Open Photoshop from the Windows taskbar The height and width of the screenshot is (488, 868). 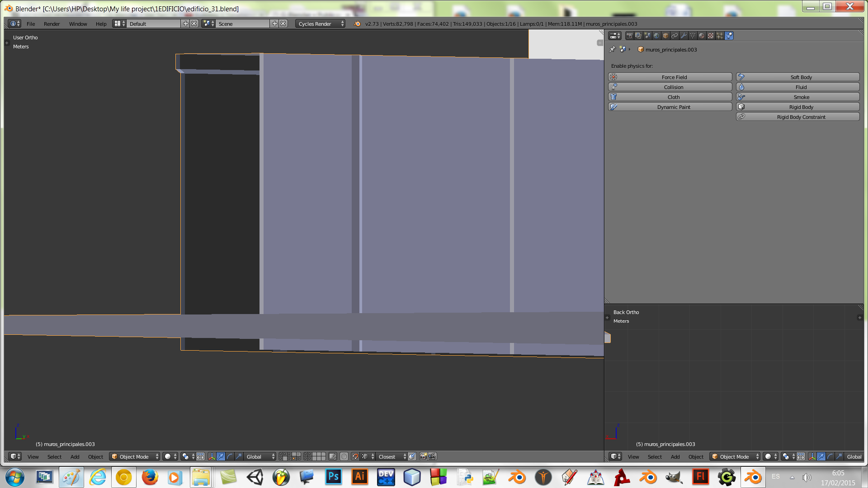pyautogui.click(x=334, y=477)
